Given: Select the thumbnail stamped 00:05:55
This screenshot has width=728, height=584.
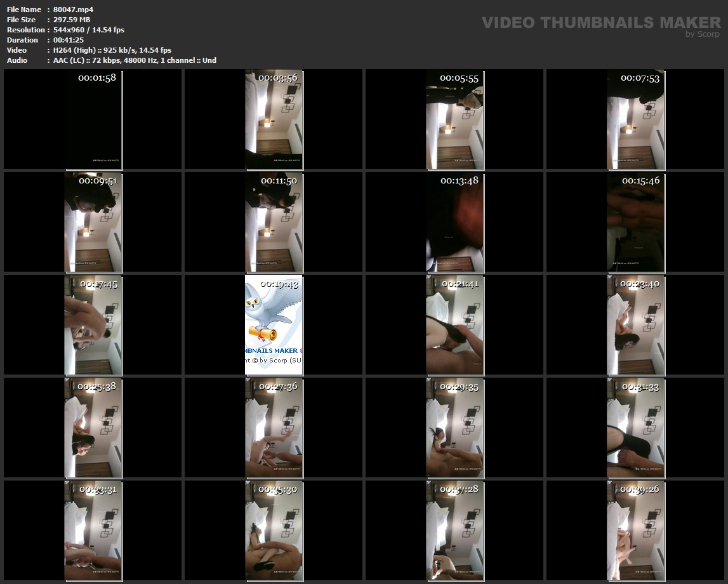Looking at the screenshot, I should pyautogui.click(x=455, y=120).
